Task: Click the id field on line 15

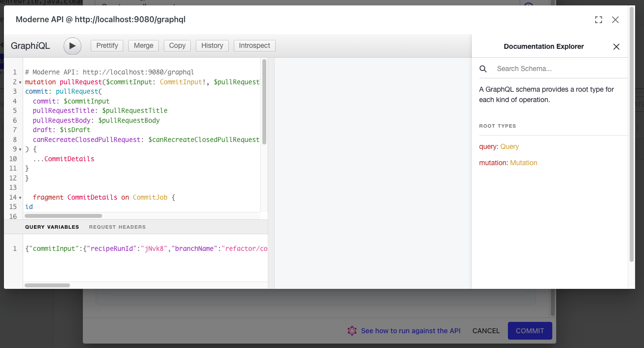Action: coord(29,207)
